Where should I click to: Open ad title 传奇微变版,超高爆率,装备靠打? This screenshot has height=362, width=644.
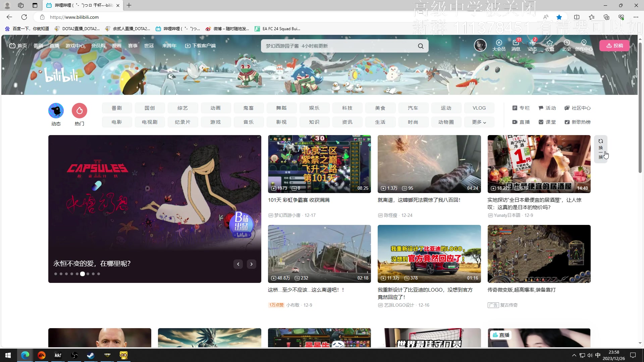(x=522, y=290)
